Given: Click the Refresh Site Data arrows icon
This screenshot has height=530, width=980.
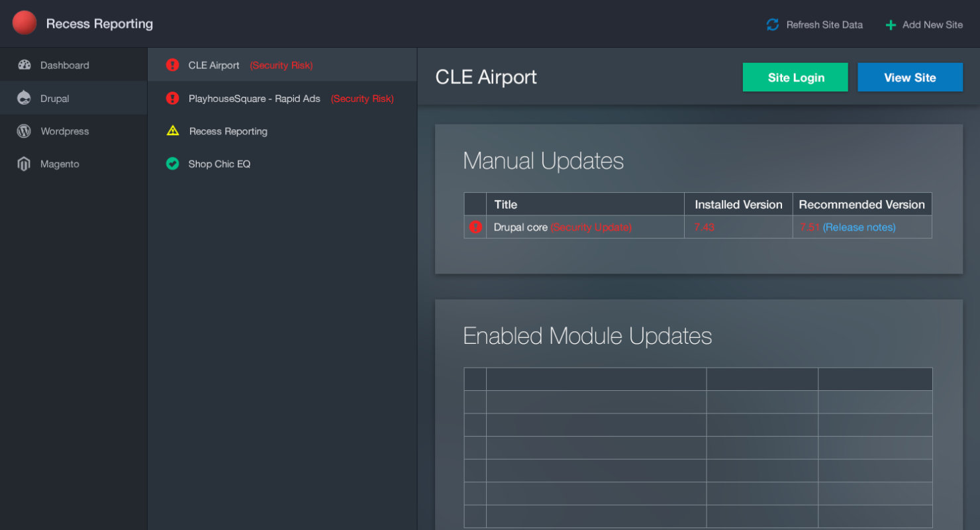Looking at the screenshot, I should tap(773, 25).
